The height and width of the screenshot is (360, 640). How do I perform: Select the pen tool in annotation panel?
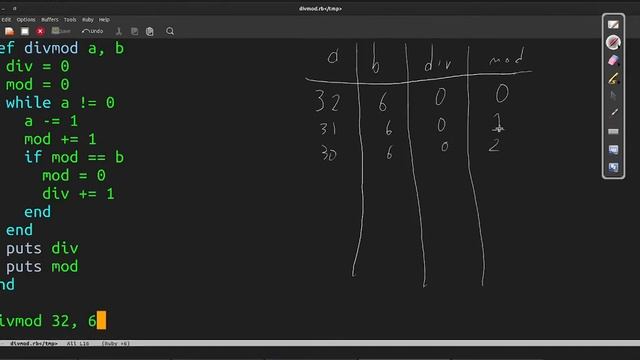613,42
